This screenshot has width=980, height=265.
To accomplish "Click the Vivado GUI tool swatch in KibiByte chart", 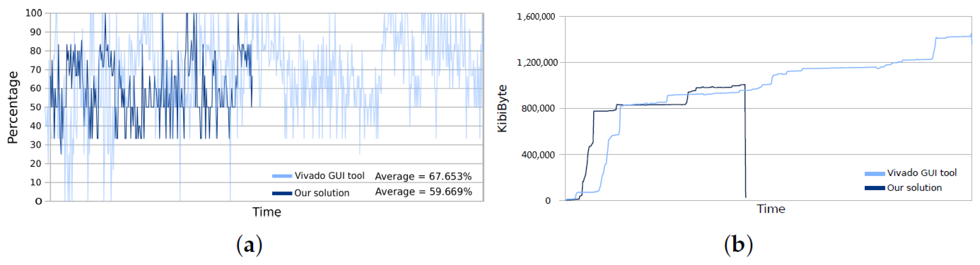I will coord(875,174).
